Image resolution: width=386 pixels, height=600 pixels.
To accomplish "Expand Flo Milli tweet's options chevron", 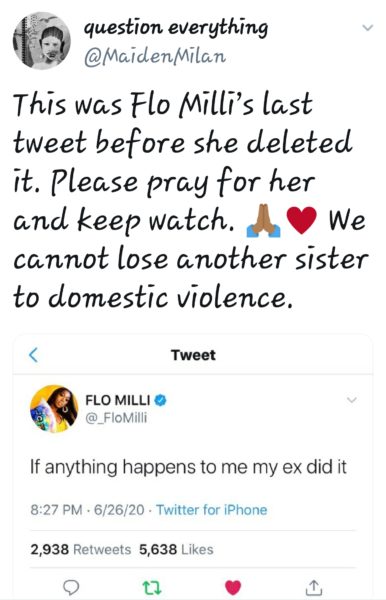I will tap(352, 400).
